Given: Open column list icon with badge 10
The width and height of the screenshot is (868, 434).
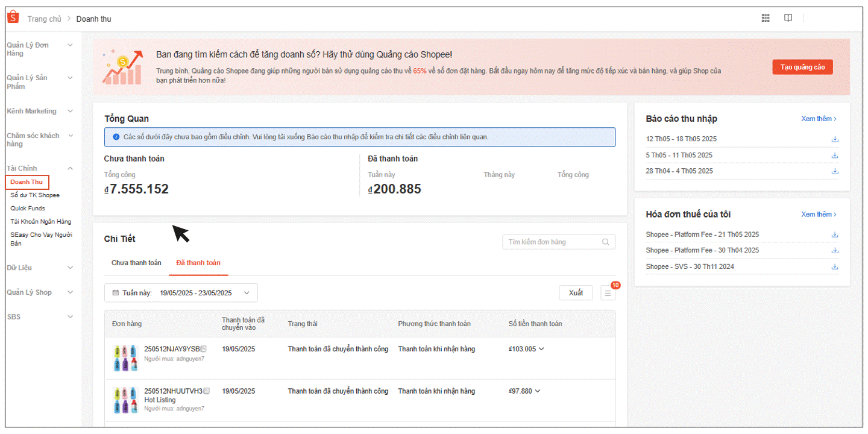Looking at the screenshot, I should pyautogui.click(x=608, y=293).
